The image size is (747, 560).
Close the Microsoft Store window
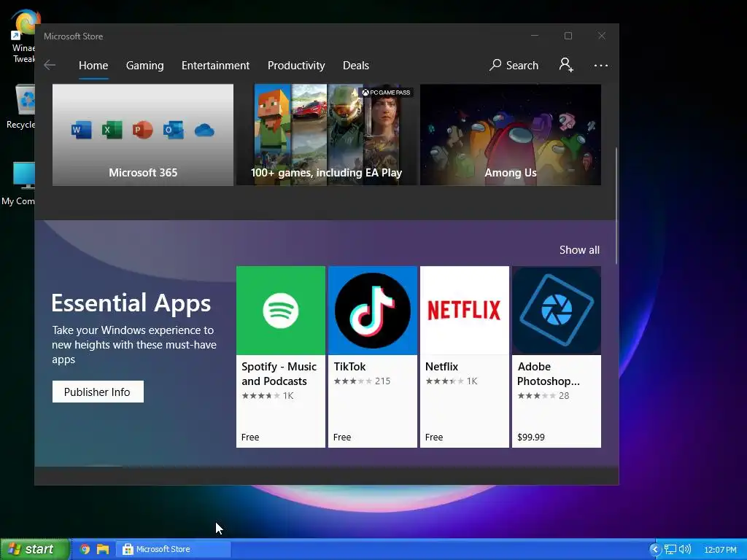602,36
